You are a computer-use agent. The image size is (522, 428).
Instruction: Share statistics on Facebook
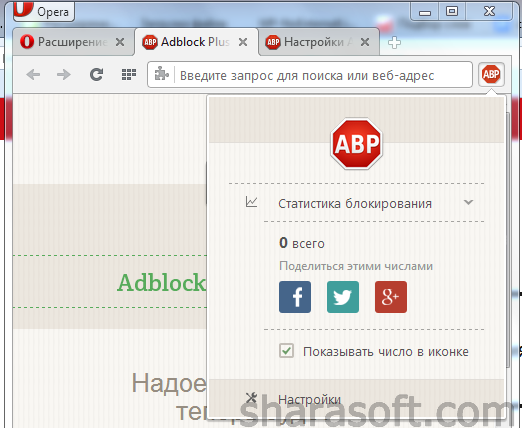click(x=295, y=297)
